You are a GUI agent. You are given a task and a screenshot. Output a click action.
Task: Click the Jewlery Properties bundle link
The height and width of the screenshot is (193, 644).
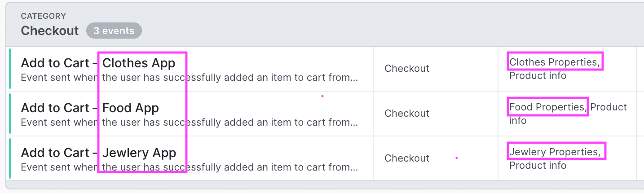point(554,152)
